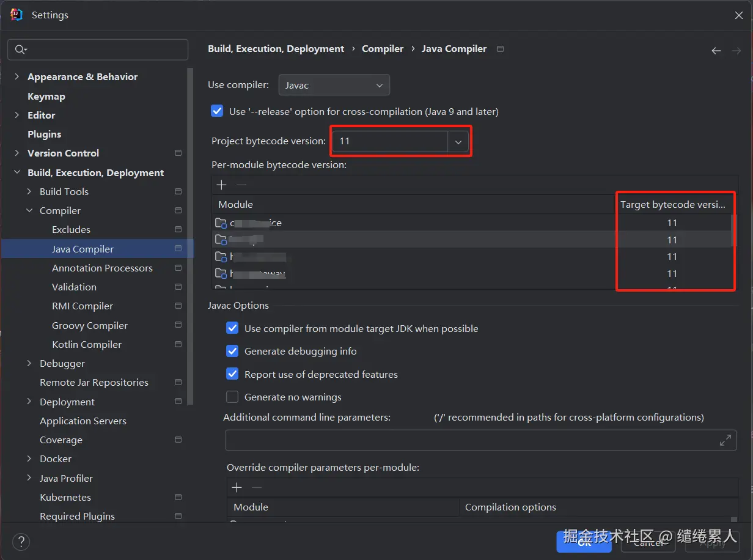The image size is (753, 560).
Task: Click Compiler breadcrumb link
Action: (383, 48)
